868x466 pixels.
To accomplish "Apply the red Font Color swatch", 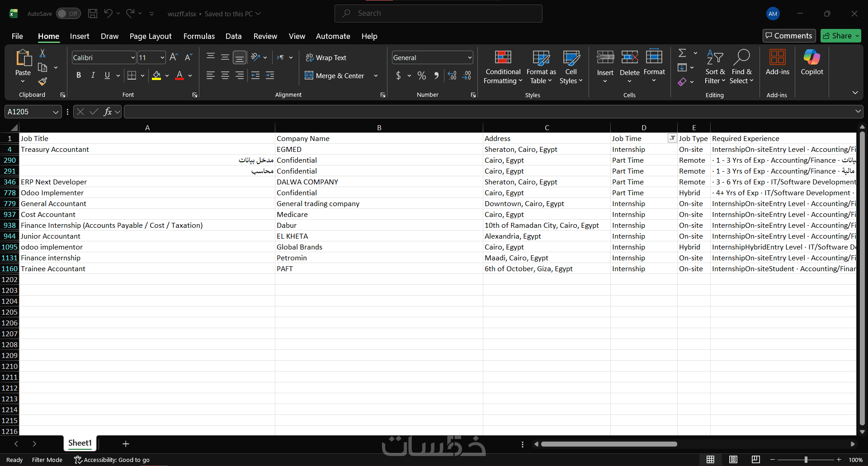I will point(179,75).
